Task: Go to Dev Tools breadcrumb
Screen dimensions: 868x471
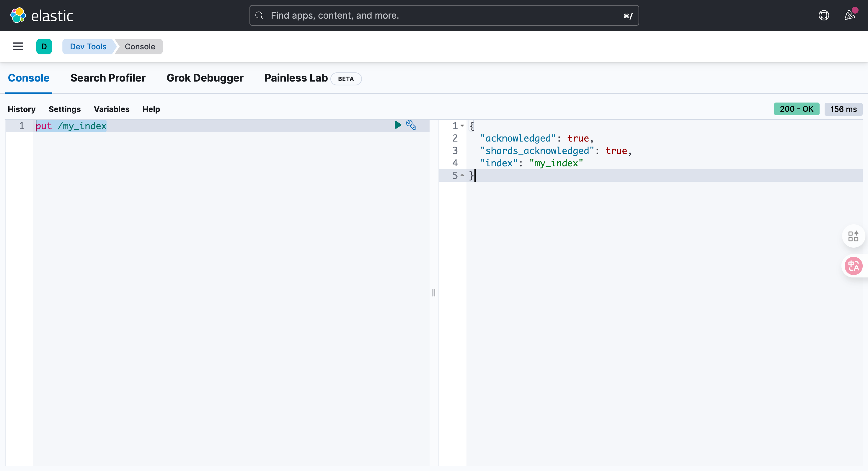Action: [x=88, y=46]
